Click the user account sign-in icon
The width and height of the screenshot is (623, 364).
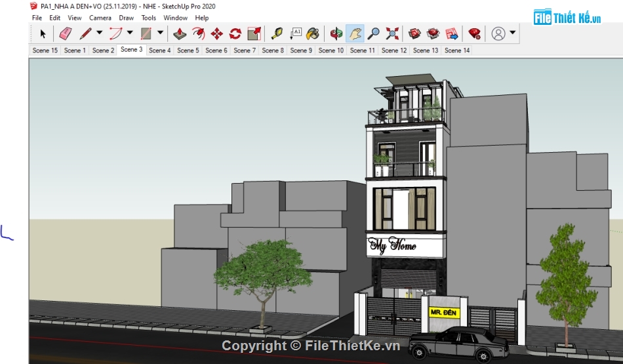(498, 34)
